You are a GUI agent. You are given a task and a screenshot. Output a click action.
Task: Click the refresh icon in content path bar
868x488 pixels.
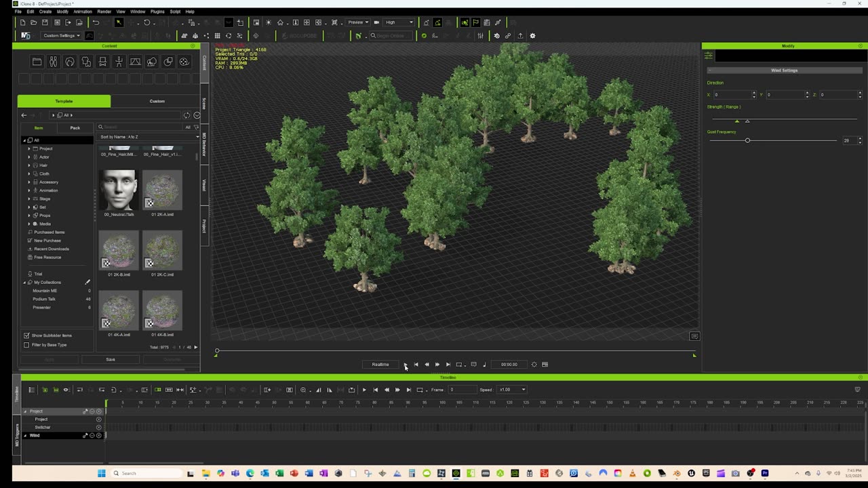coord(186,115)
